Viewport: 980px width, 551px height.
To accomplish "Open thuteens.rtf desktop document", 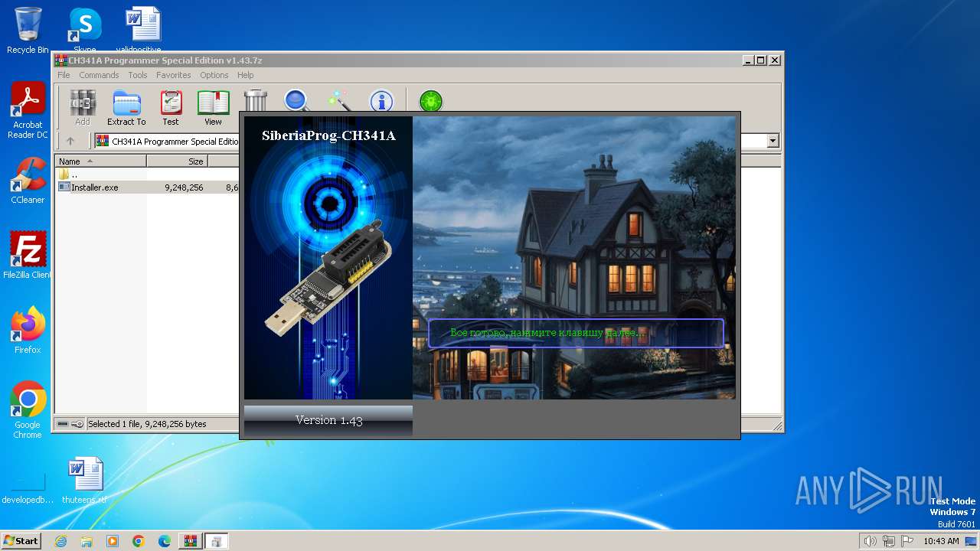I will [85, 481].
